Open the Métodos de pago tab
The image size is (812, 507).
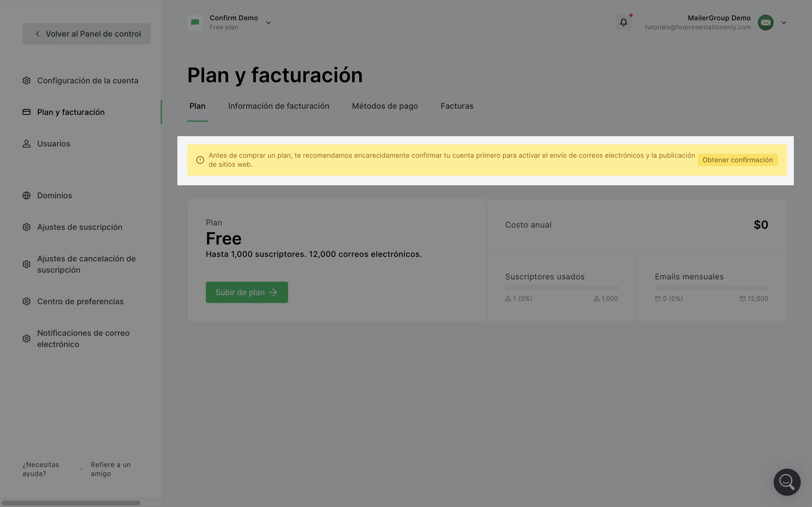pyautogui.click(x=385, y=106)
